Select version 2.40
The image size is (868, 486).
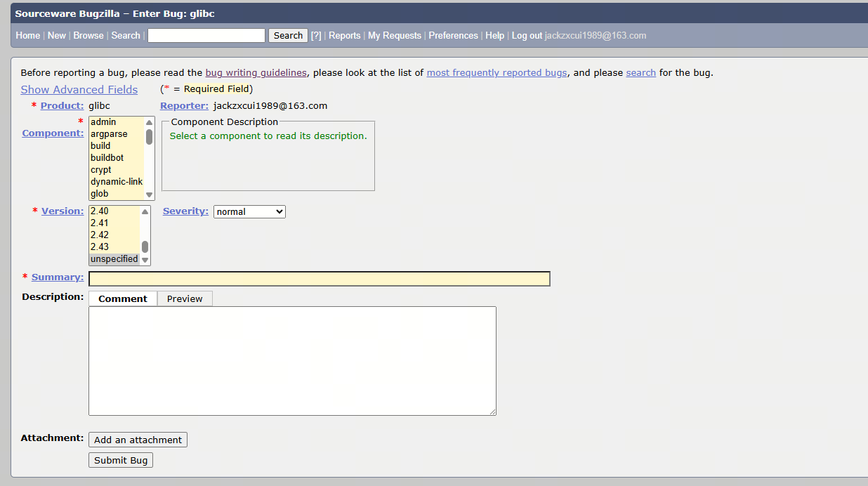click(114, 211)
